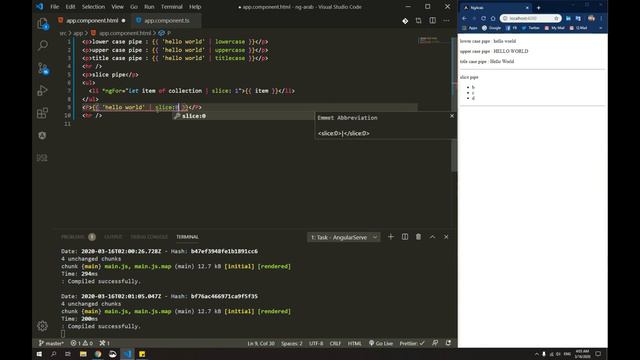Viewport: 640px width, 360px height.
Task: Click the Manage gear icon in the activity bar
Action: [x=42, y=326]
